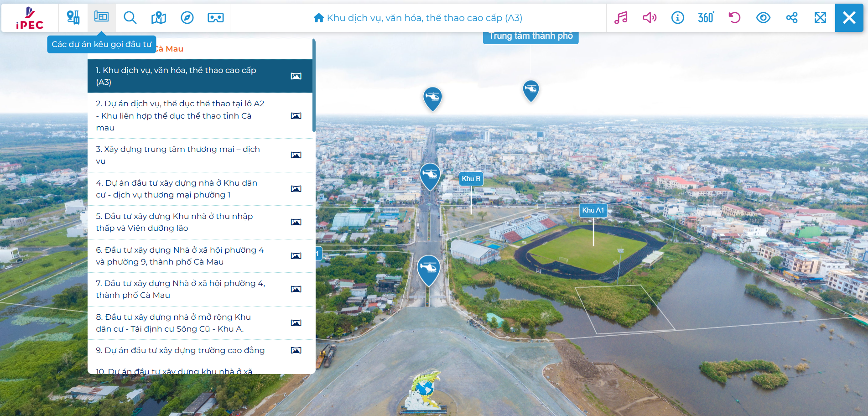Click the Khu B hotspot label
868x416 pixels.
pyautogui.click(x=471, y=179)
